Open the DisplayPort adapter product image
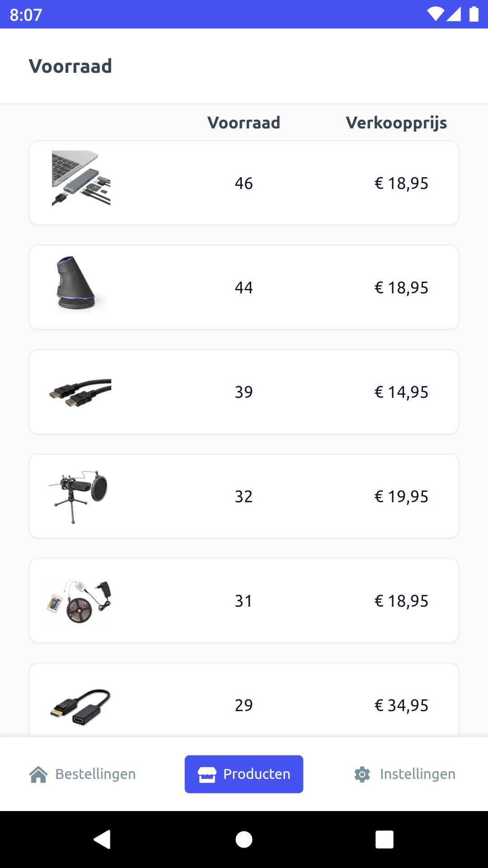 tap(80, 707)
